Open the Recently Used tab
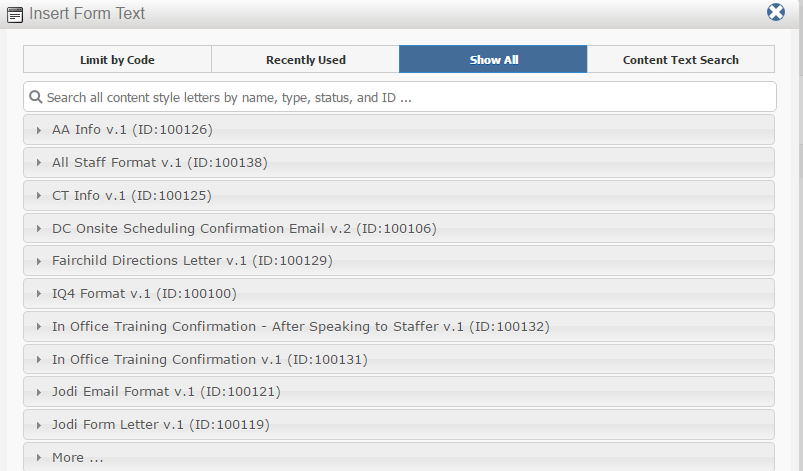The width and height of the screenshot is (803, 471). pyautogui.click(x=306, y=59)
